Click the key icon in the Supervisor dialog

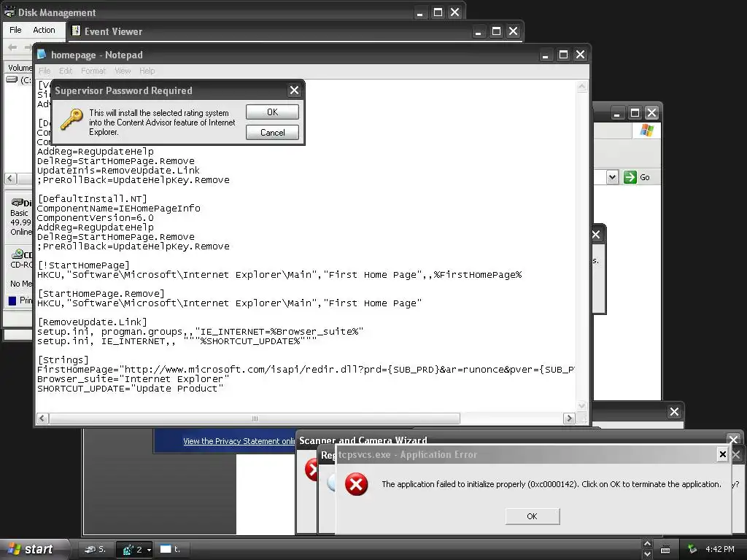(71, 119)
